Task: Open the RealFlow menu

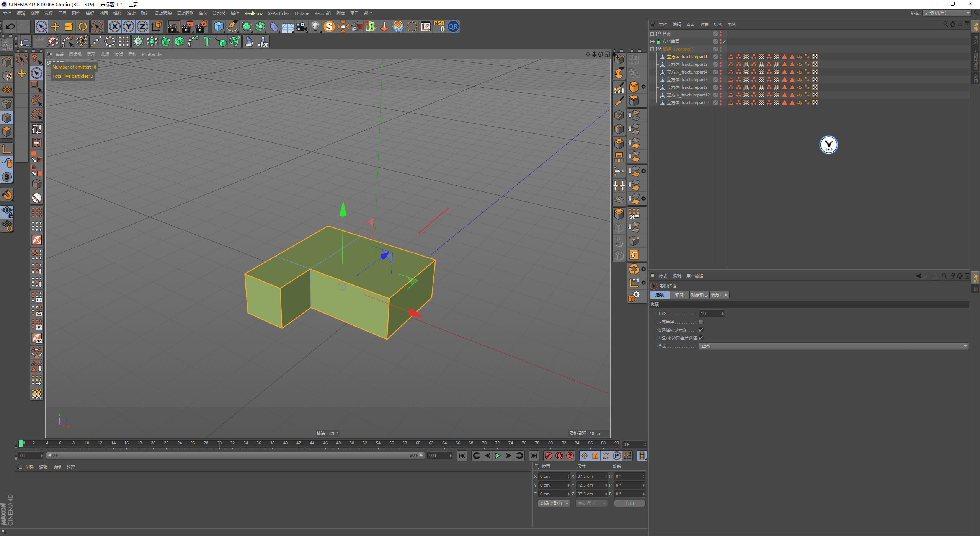Action: tap(253, 13)
